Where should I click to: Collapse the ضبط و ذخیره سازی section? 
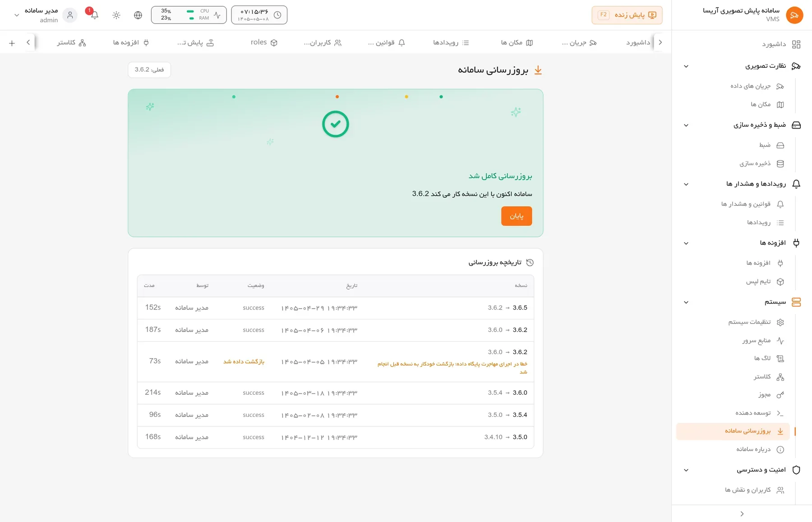[686, 125]
